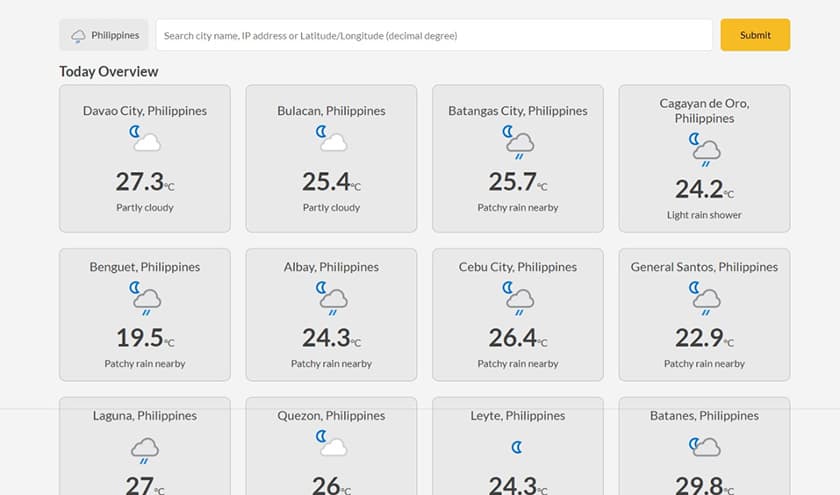840x495 pixels.
Task: Open the Davao City, Philippines title
Action: (x=145, y=111)
